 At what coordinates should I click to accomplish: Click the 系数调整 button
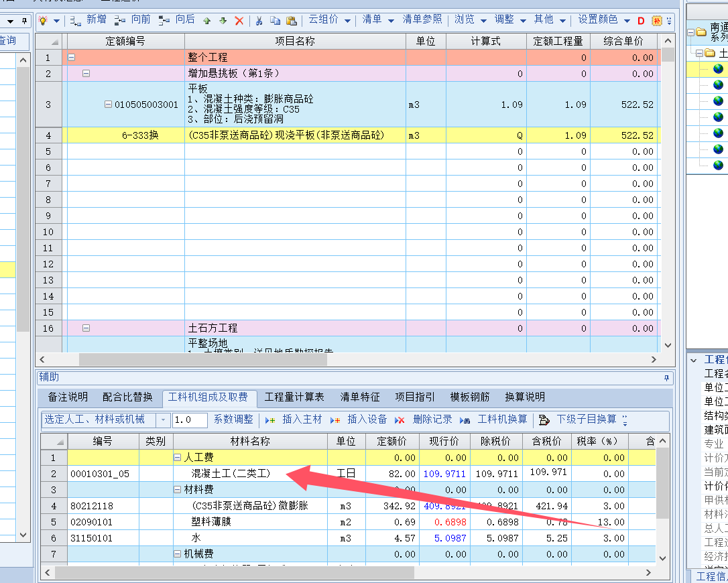point(233,419)
